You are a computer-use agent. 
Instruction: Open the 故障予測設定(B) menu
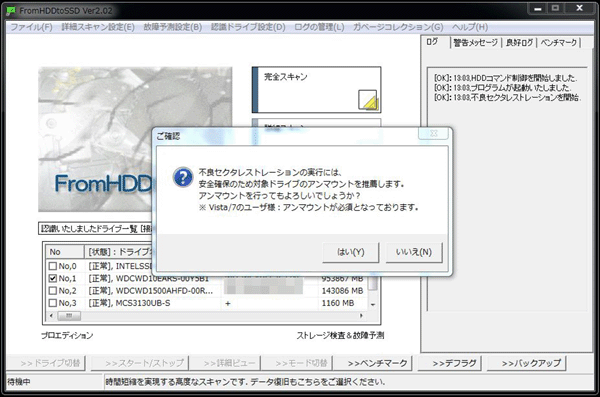(x=173, y=27)
